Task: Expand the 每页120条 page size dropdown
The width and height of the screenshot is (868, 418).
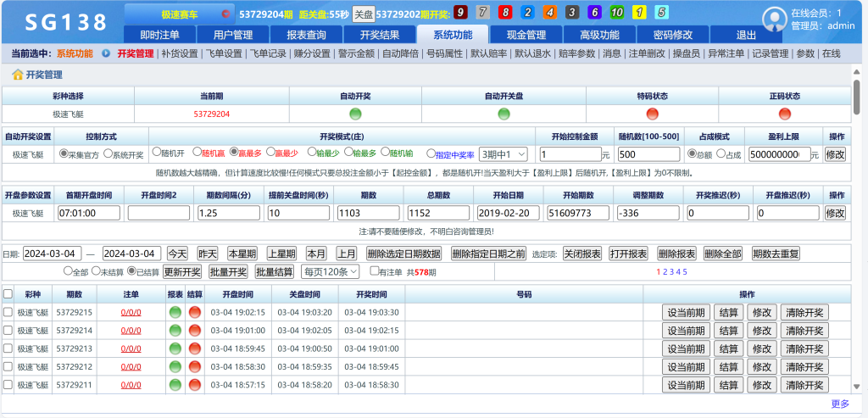Action: [x=331, y=271]
